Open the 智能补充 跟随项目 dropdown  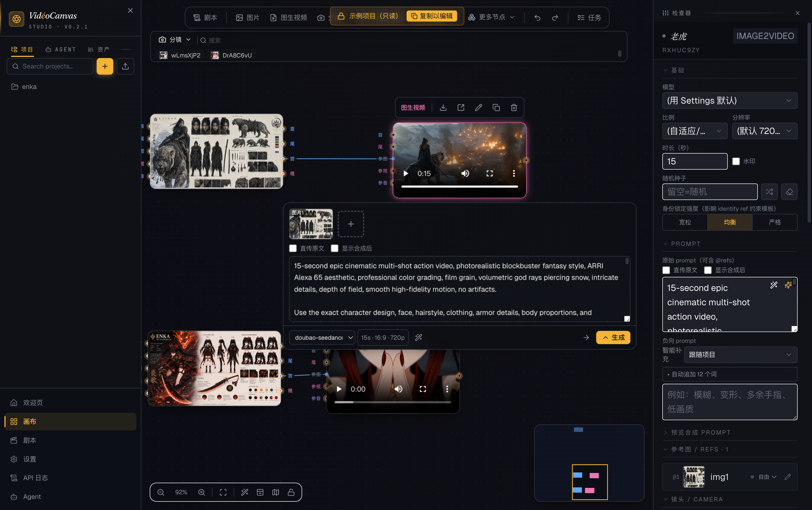[740, 354]
